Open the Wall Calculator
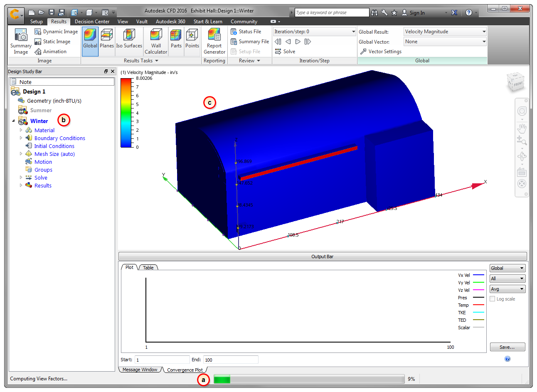Image resolution: width=537 pixels, height=392 pixels. tap(156, 42)
